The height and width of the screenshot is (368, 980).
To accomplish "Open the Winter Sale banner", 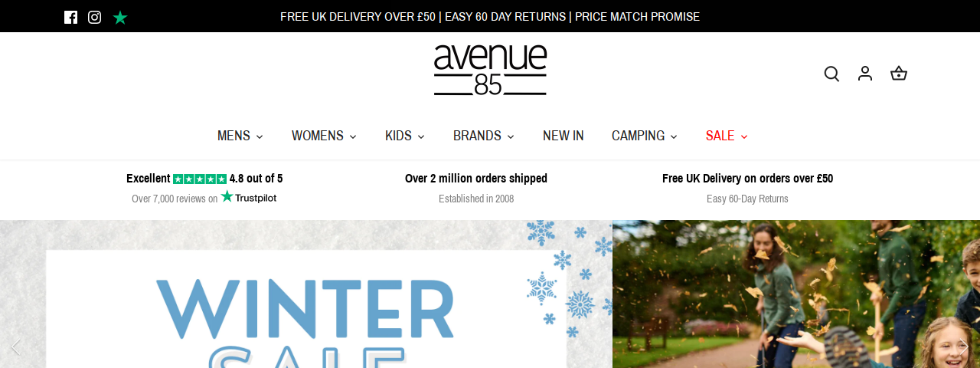I will (x=306, y=294).
